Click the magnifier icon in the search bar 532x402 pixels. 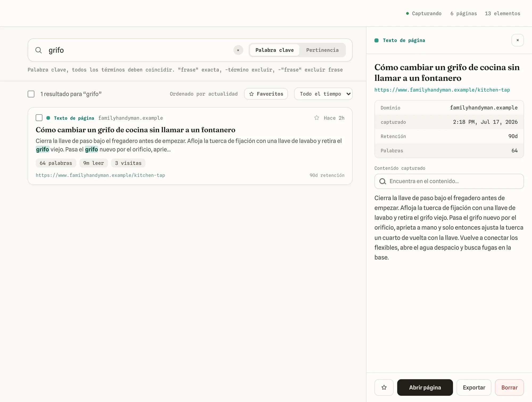[39, 50]
